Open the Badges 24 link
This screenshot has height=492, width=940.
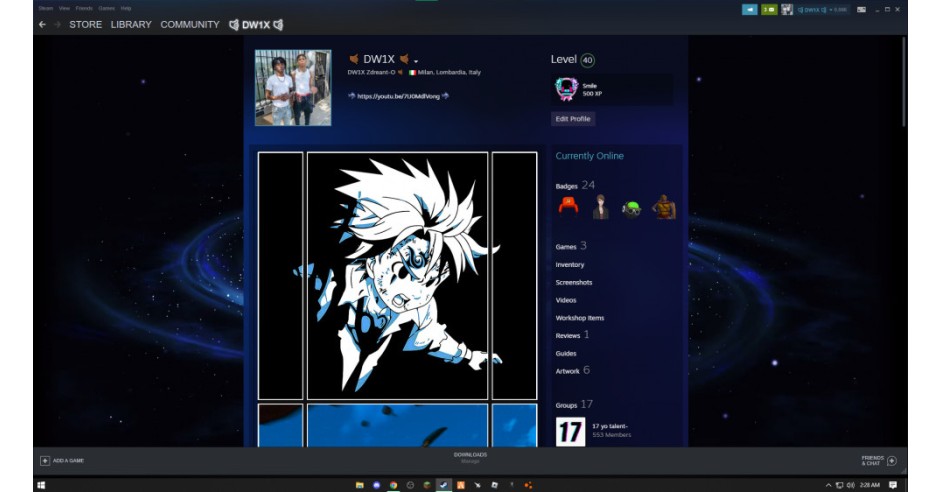pyautogui.click(x=575, y=185)
